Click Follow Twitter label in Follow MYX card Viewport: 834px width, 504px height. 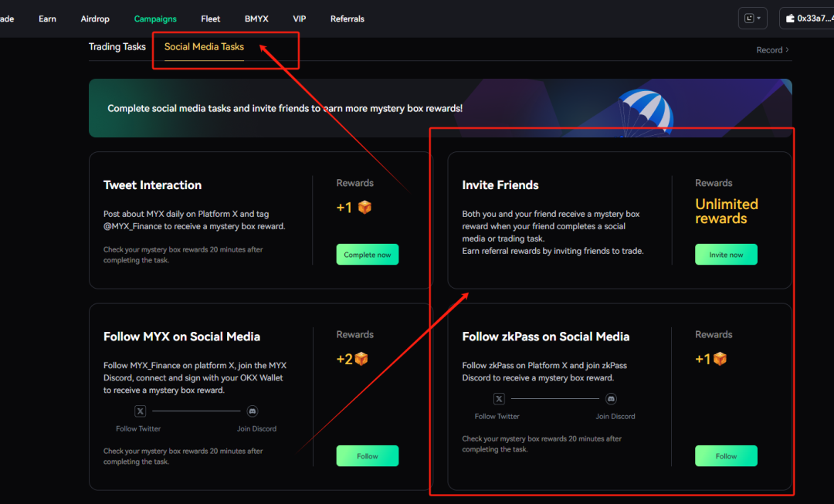click(x=138, y=428)
